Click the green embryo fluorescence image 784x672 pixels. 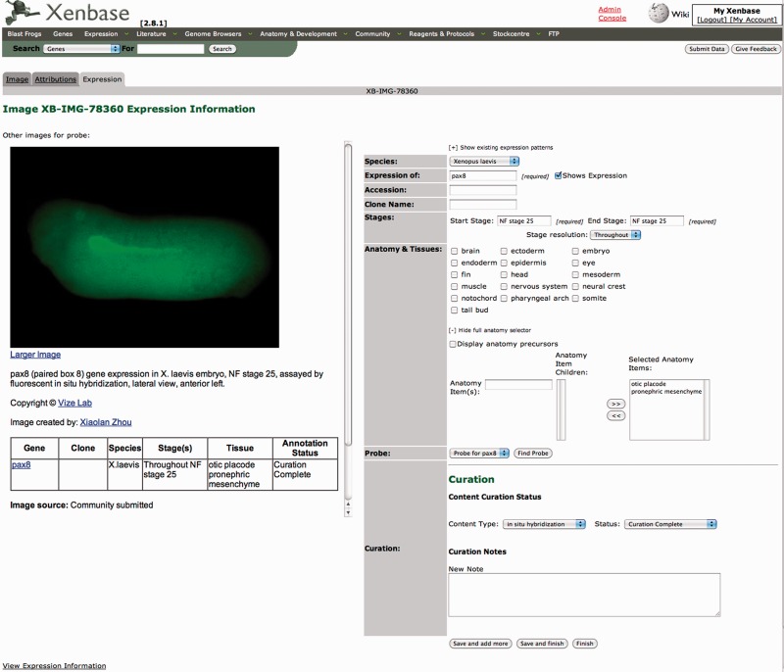144,247
